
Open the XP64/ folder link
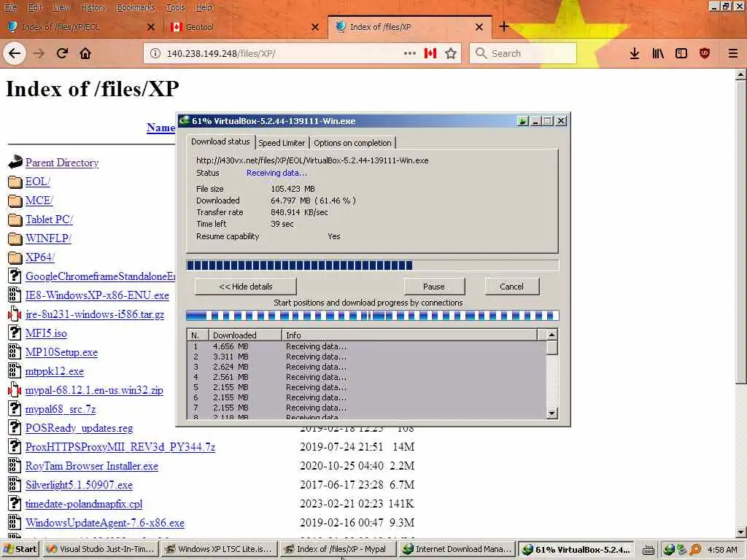coord(40,257)
